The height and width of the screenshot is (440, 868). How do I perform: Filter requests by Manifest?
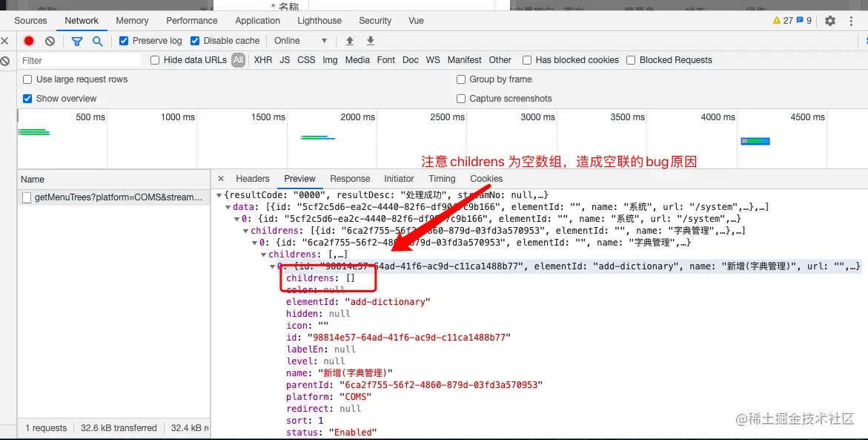click(x=465, y=60)
